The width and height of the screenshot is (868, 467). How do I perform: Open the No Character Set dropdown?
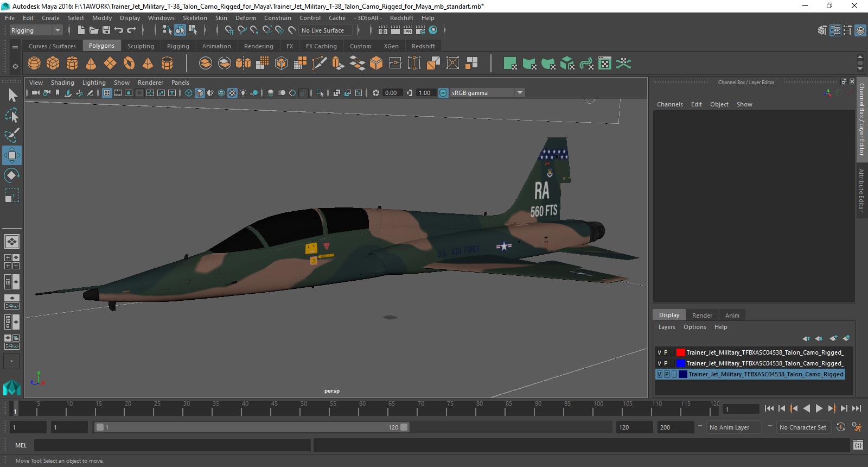(803, 427)
